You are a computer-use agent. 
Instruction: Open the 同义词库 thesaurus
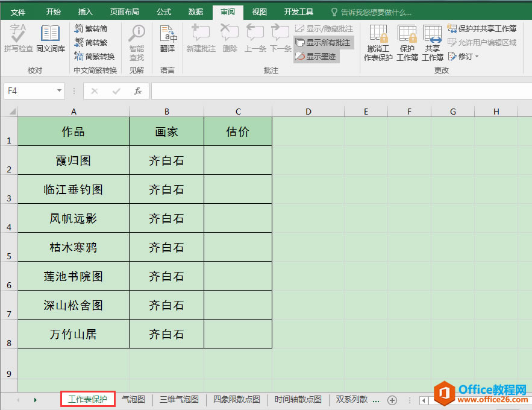click(51, 36)
